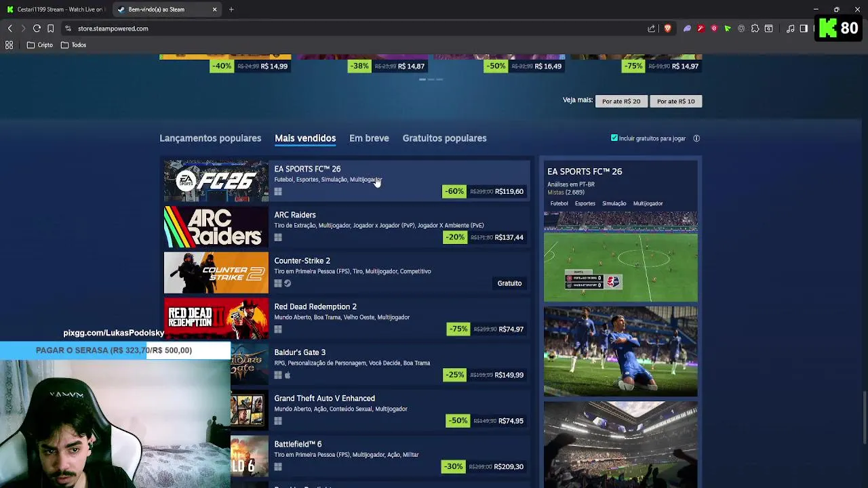Close the Bem-vindo(a) ao Steam tab
This screenshot has width=868, height=488.
tap(215, 9)
